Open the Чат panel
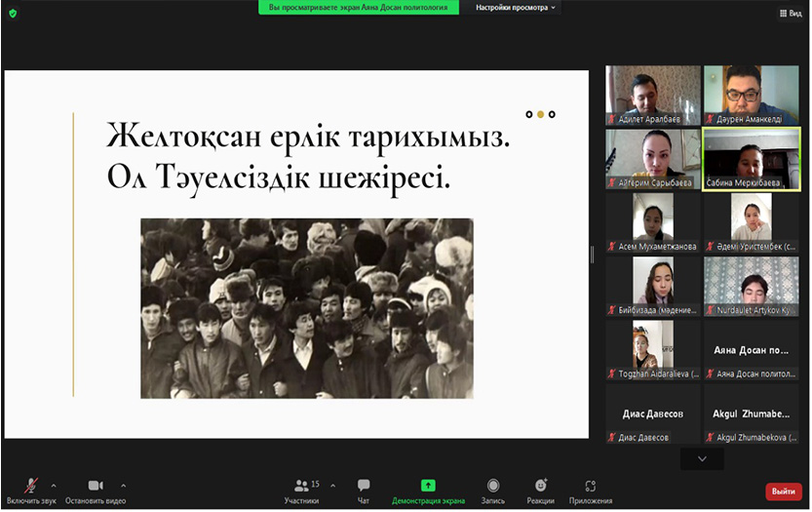This screenshot has width=812, height=512. [364, 491]
